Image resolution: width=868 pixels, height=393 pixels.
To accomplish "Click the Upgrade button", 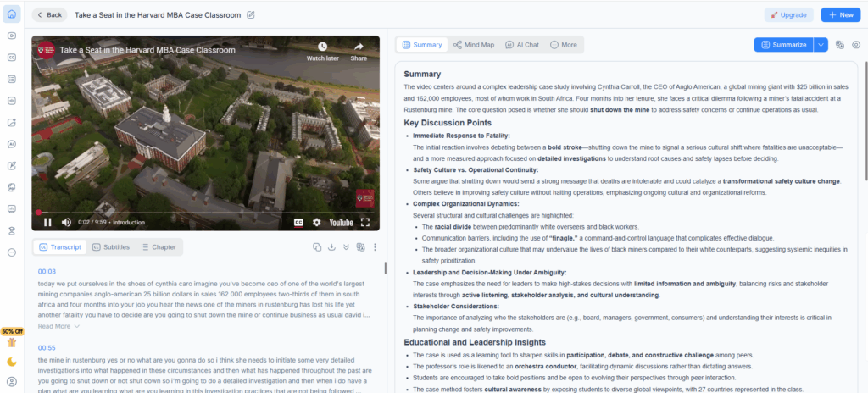I will tap(789, 15).
